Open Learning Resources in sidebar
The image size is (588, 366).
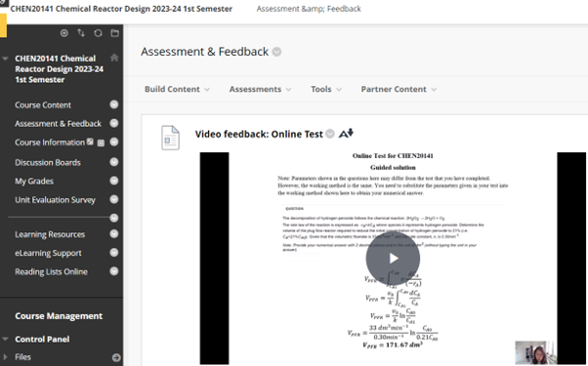[50, 234]
